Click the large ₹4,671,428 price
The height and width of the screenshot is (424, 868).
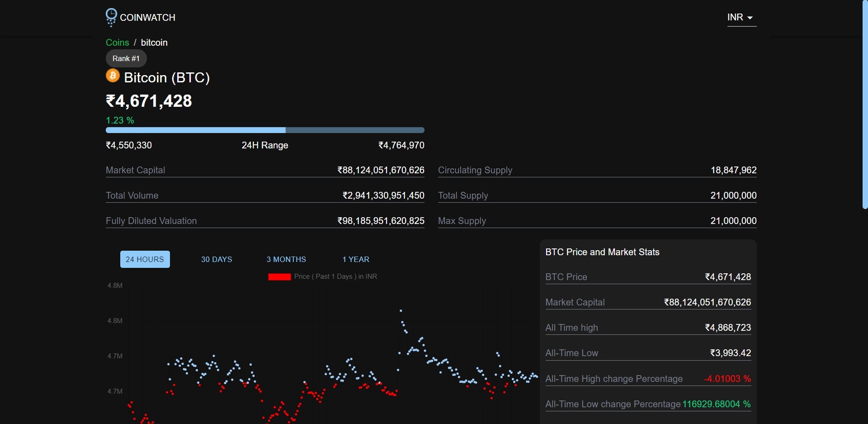(149, 101)
